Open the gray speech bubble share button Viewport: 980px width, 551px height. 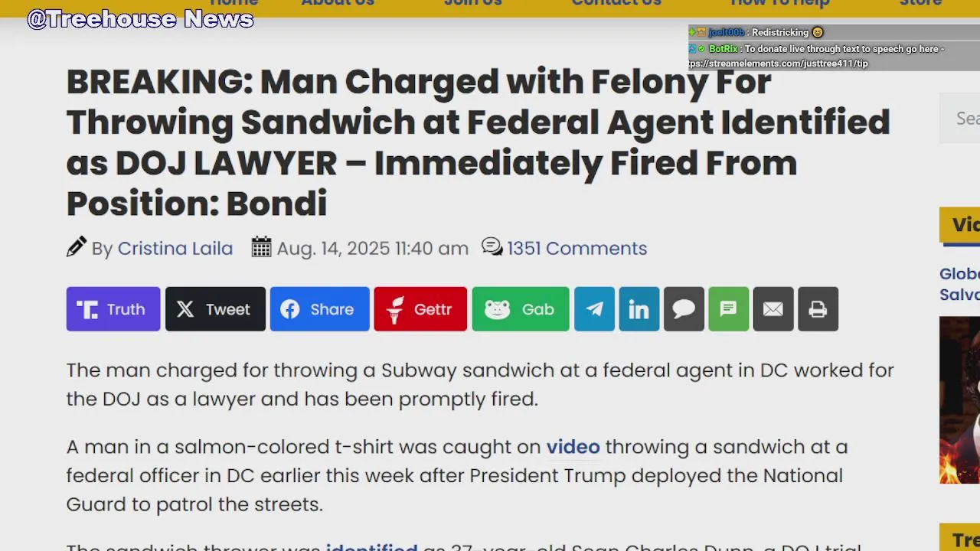tap(684, 309)
